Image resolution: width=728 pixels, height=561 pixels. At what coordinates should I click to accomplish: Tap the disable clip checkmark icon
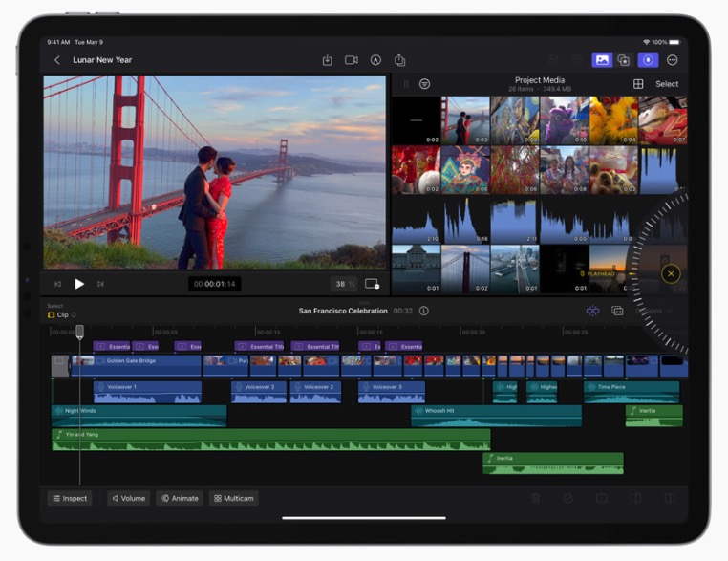567,498
